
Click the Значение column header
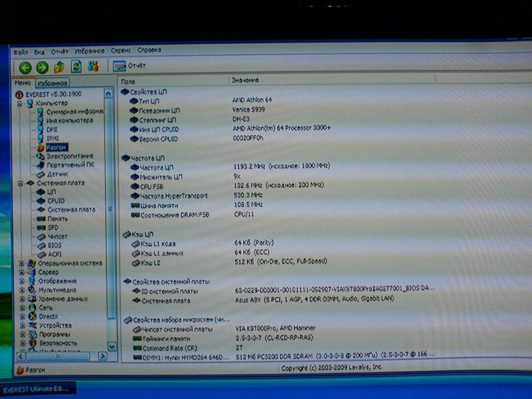[245, 80]
